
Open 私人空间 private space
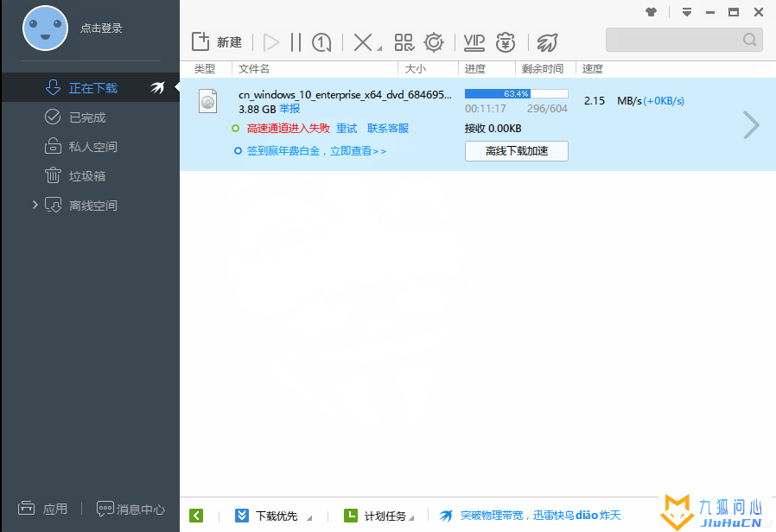(93, 147)
